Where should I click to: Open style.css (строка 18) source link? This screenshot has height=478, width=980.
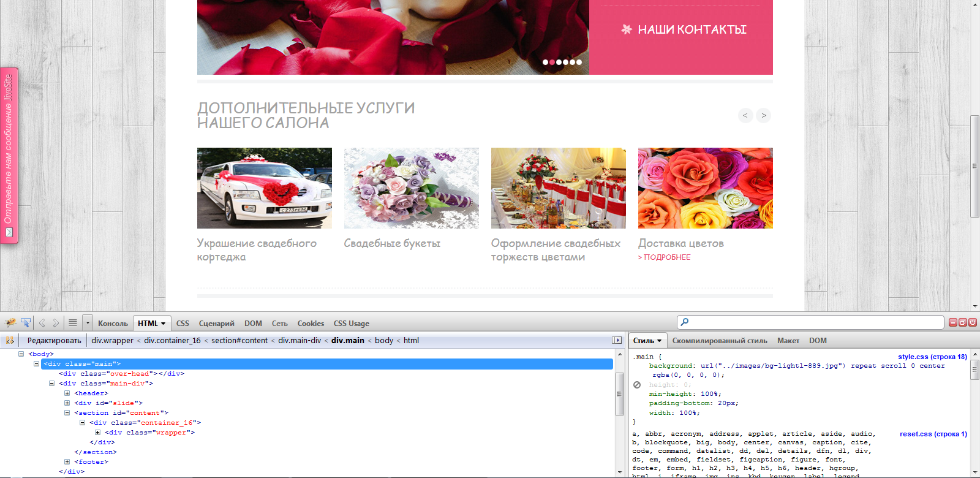[x=933, y=357]
